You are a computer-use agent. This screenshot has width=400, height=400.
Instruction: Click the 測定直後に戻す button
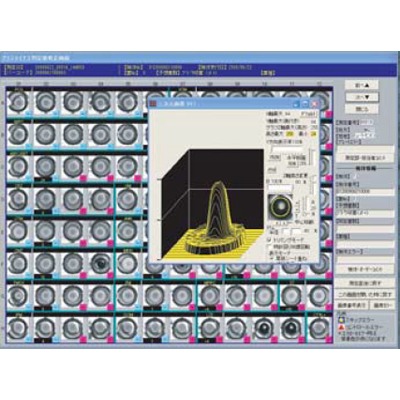tap(365, 283)
